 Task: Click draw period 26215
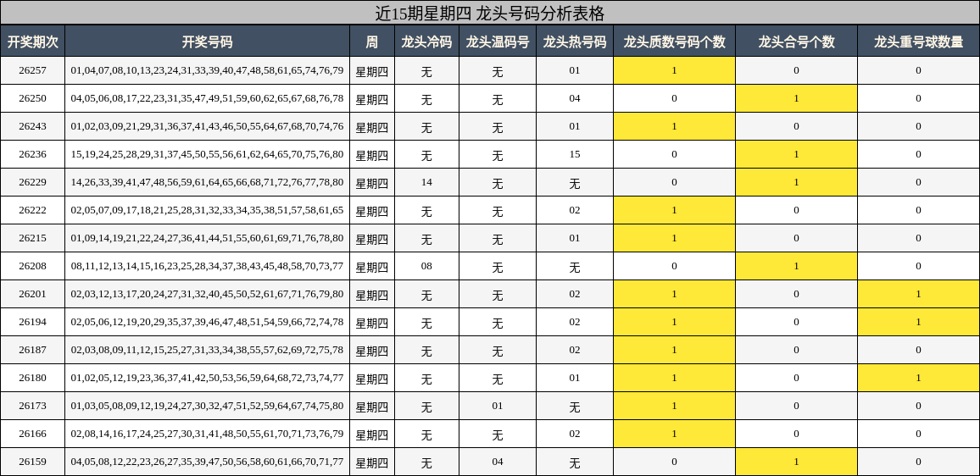click(x=32, y=238)
